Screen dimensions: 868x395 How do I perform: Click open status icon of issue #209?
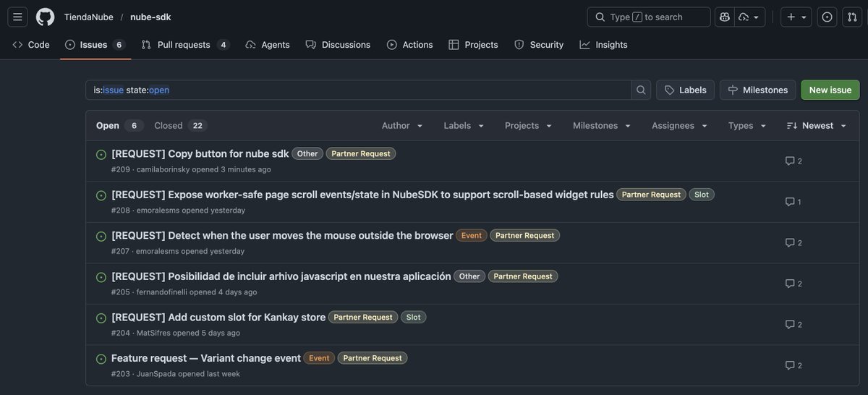tap(101, 154)
